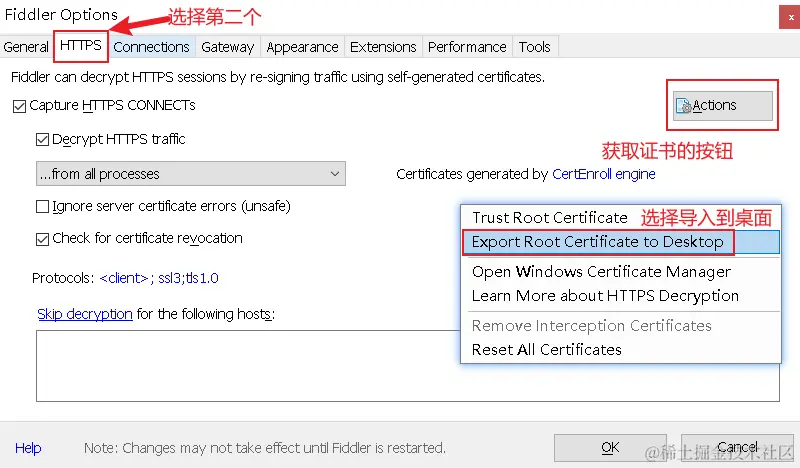Screen dimensions: 800x468
Task: Toggle Capture HTTPS CONNECTs checkbox
Action: tap(19, 106)
